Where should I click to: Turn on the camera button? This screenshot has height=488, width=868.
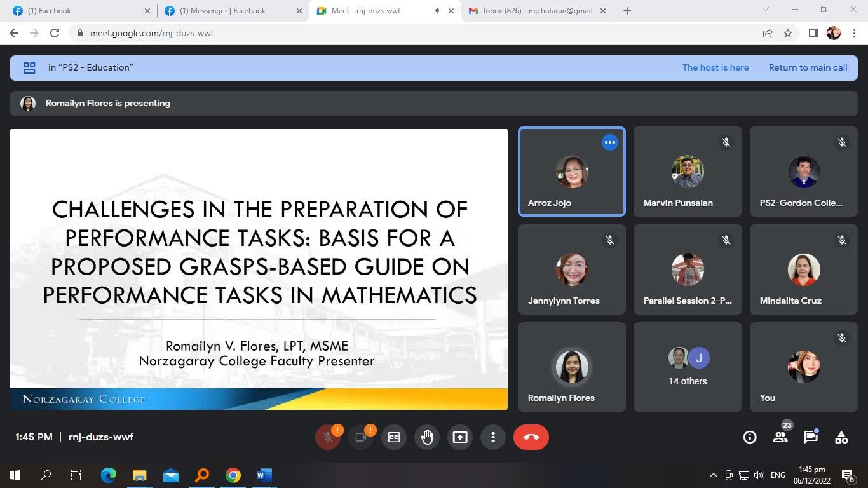pyautogui.click(x=361, y=437)
